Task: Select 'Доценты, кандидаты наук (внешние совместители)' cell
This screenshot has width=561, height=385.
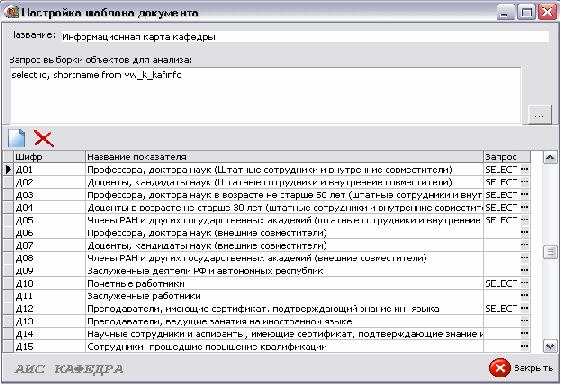Action: coord(284,245)
